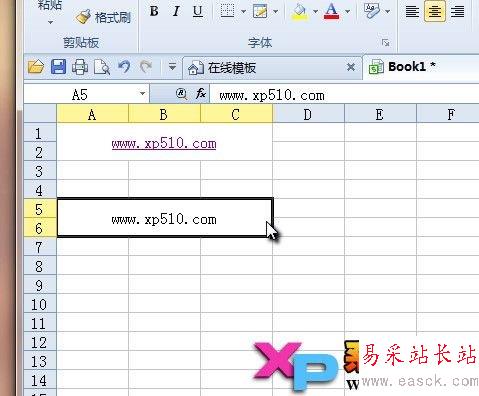This screenshot has height=396, width=479.
Task: Select row 14 header
Action: (40, 380)
